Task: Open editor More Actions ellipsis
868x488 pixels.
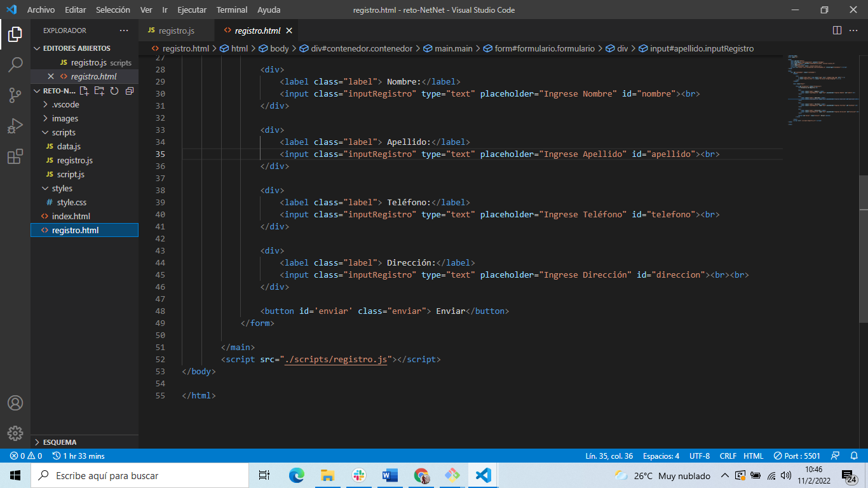Action: [x=853, y=30]
